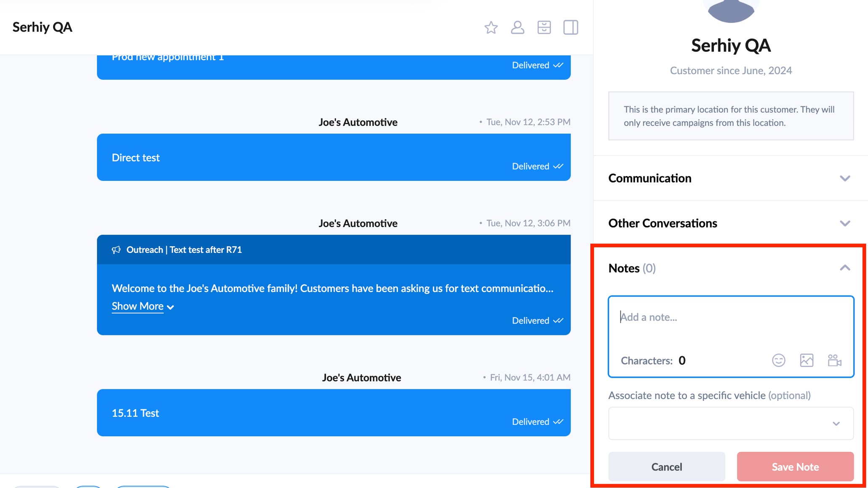
Task: Click the assign user person icon
Action: pyautogui.click(x=517, y=27)
